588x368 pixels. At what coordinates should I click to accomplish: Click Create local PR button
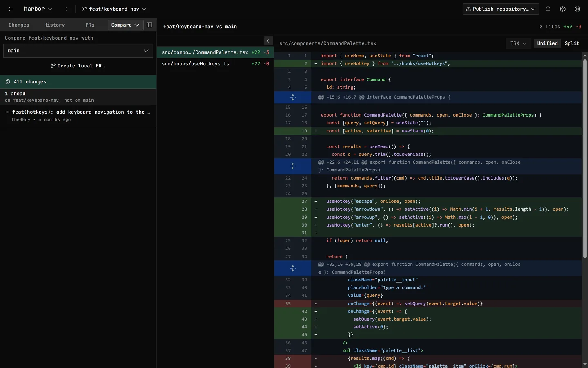[x=78, y=66]
